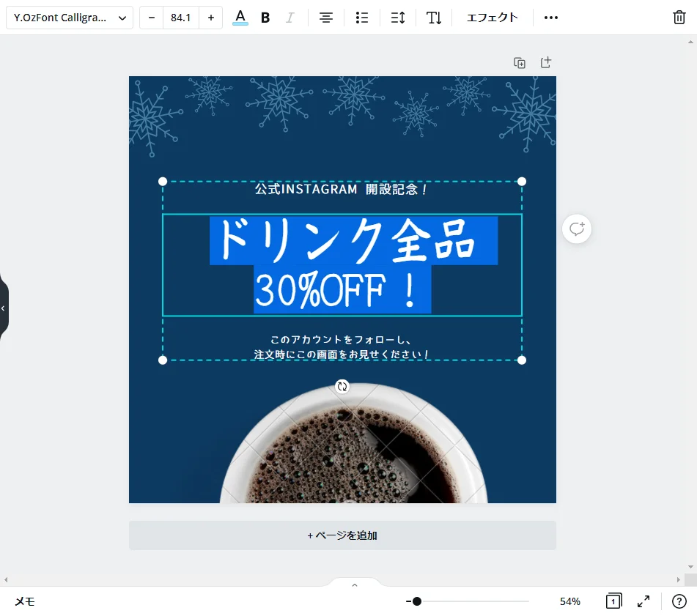
Task: Expand the bottom page thumbnails drawer
Action: click(354, 584)
